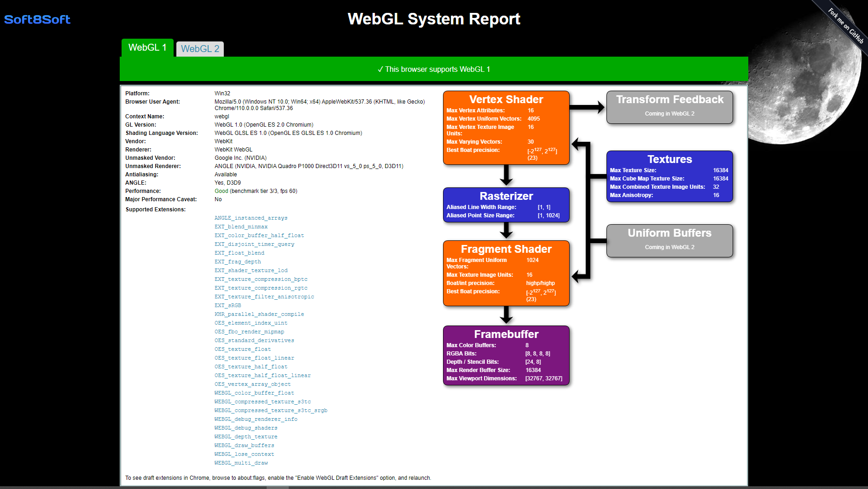Viewport: 868px width, 489px height.
Task: Click the Aliased Point Size Range value
Action: coord(549,215)
